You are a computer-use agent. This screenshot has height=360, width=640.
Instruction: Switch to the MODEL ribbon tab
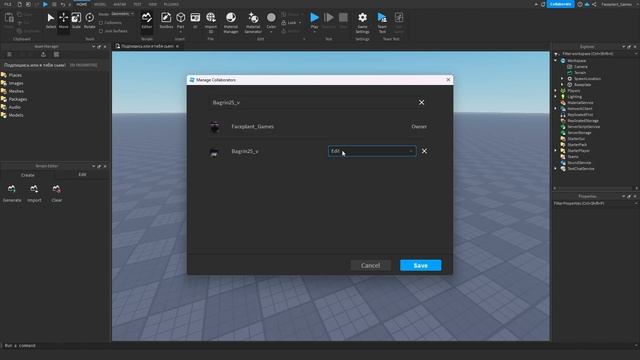(100, 4)
